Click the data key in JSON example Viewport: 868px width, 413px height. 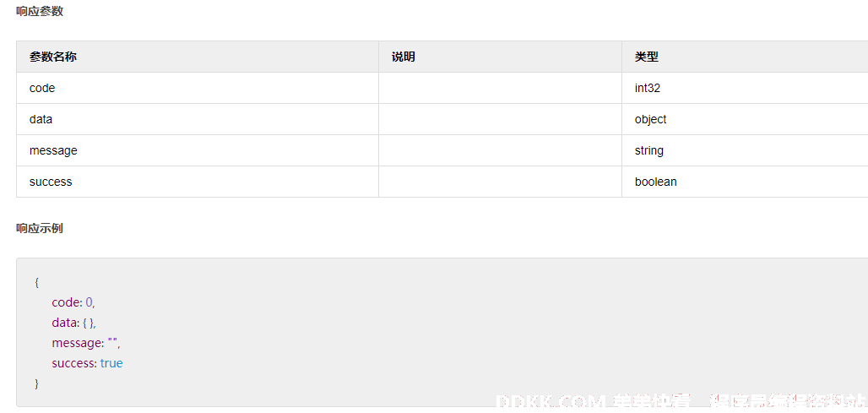click(64, 323)
